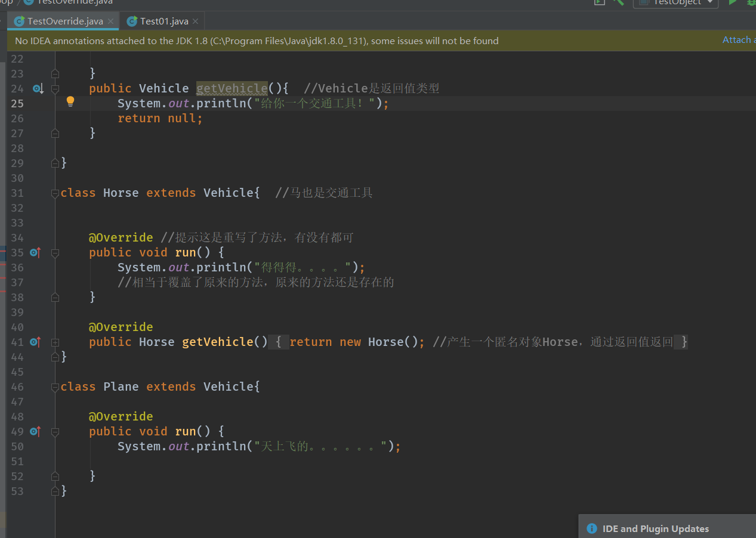The width and height of the screenshot is (756, 538).
Task: Expand the folded getVehicle method on line 41
Action: pyautogui.click(x=55, y=342)
